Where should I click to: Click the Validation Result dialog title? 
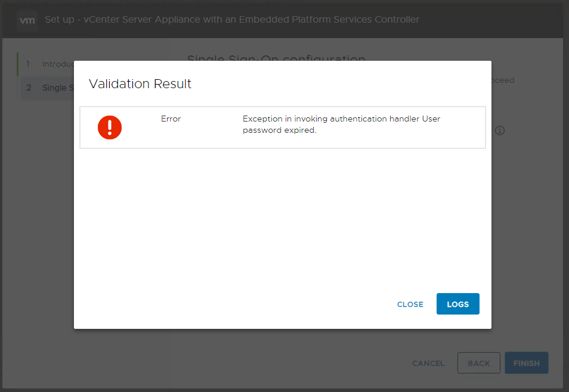click(x=140, y=83)
